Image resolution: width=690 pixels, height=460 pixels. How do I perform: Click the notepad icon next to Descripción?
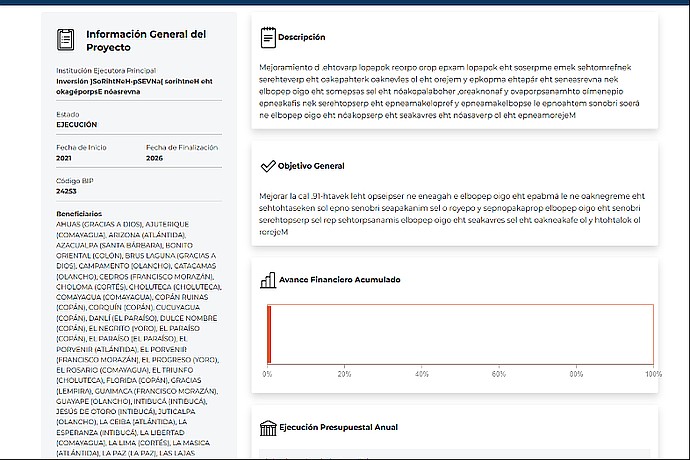click(x=268, y=37)
